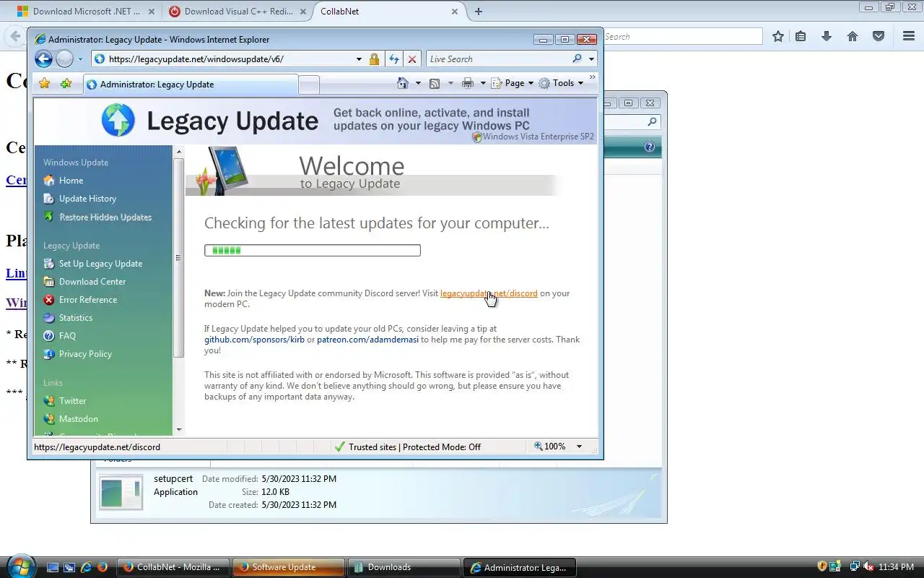Screen dimensions: 924x578
Task: Open Error Reference sidebar link
Action: pyautogui.click(x=88, y=300)
